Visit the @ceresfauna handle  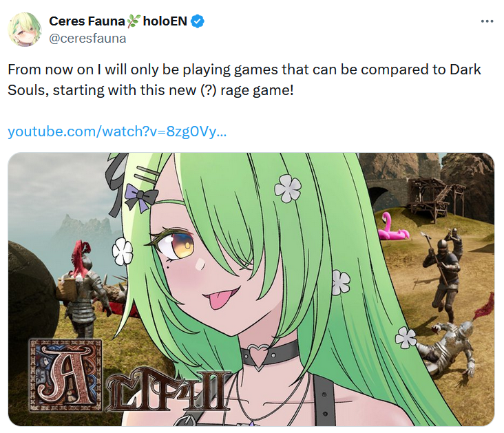coord(87,39)
